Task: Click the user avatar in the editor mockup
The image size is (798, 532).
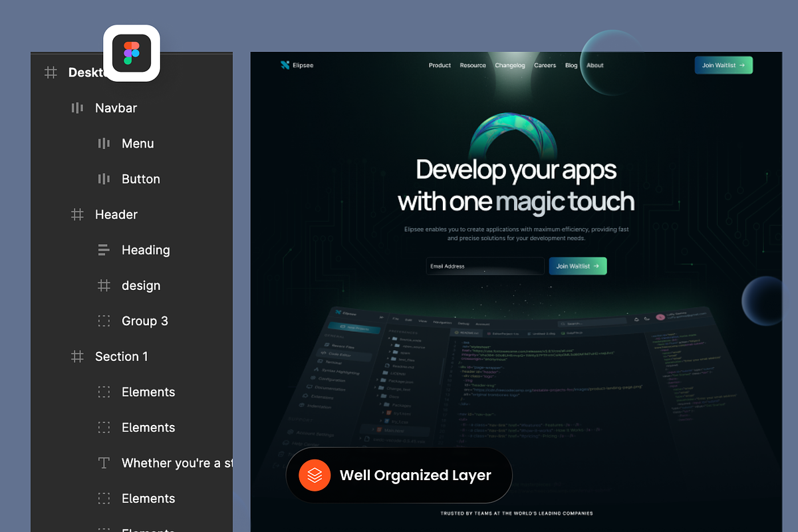Action: pyautogui.click(x=660, y=318)
